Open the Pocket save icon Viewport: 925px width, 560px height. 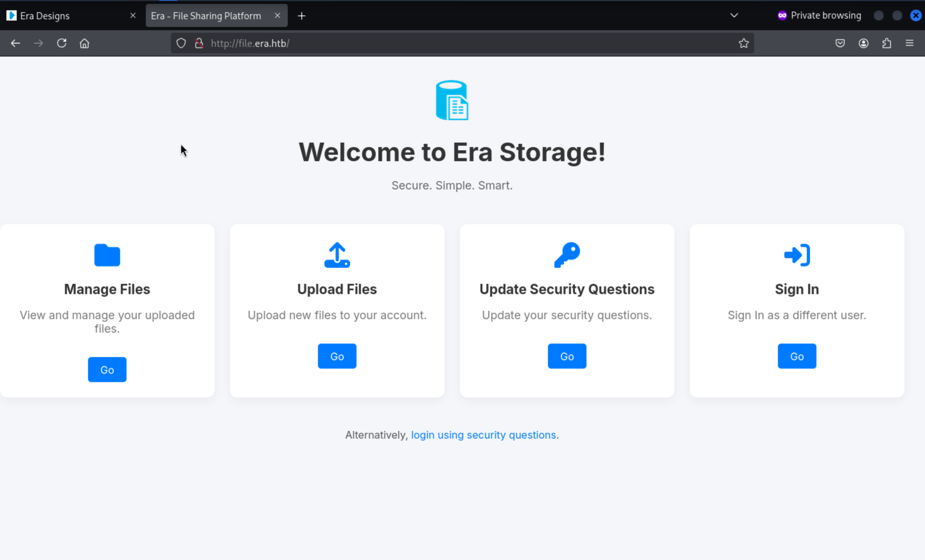click(x=840, y=43)
